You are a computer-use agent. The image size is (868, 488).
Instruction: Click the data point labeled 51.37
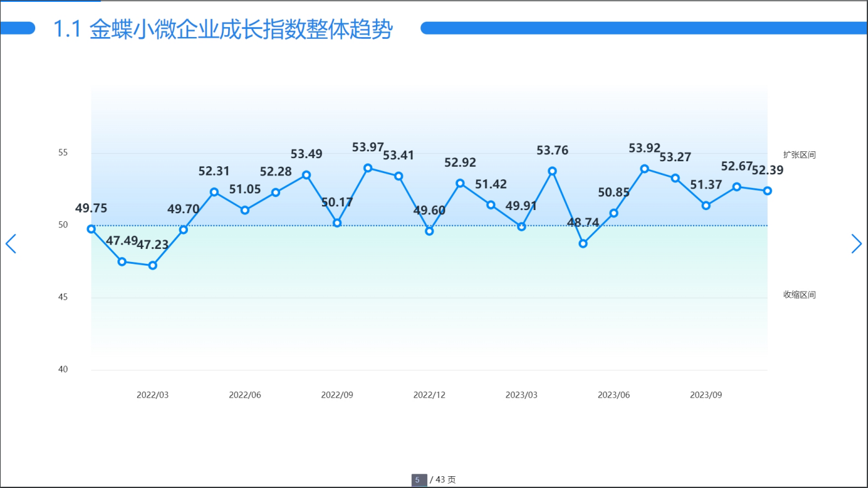pyautogui.click(x=706, y=206)
